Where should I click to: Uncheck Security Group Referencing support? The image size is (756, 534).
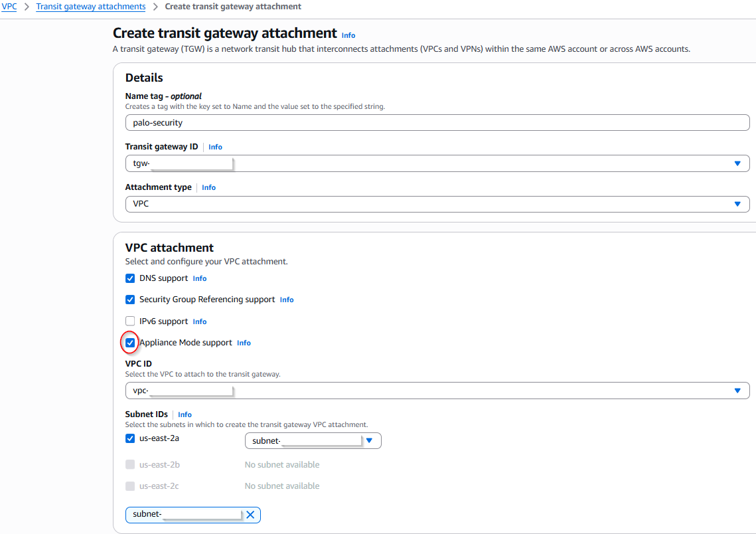click(130, 300)
